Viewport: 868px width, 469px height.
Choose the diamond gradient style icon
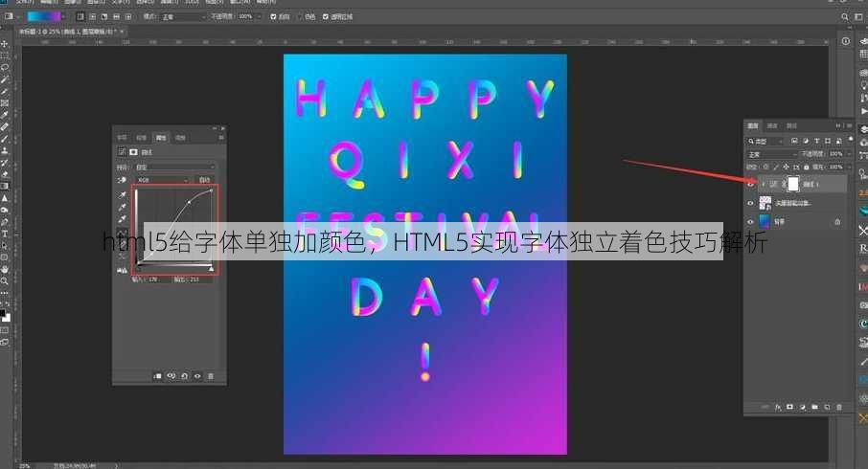(x=128, y=17)
